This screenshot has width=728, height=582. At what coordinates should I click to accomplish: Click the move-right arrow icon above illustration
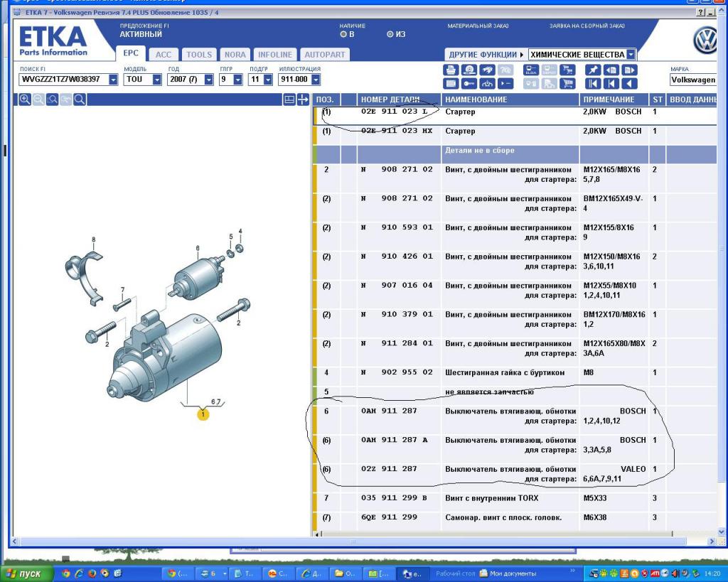303,99
